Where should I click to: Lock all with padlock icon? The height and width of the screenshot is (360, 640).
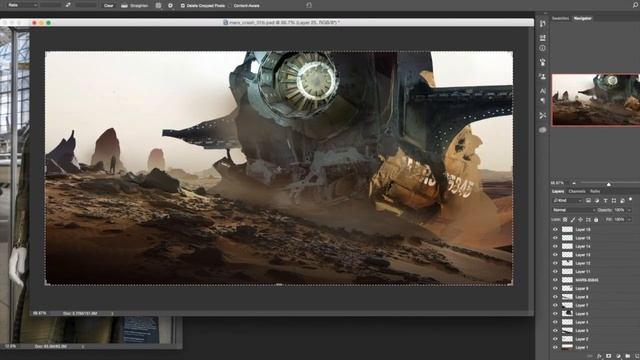pos(596,220)
